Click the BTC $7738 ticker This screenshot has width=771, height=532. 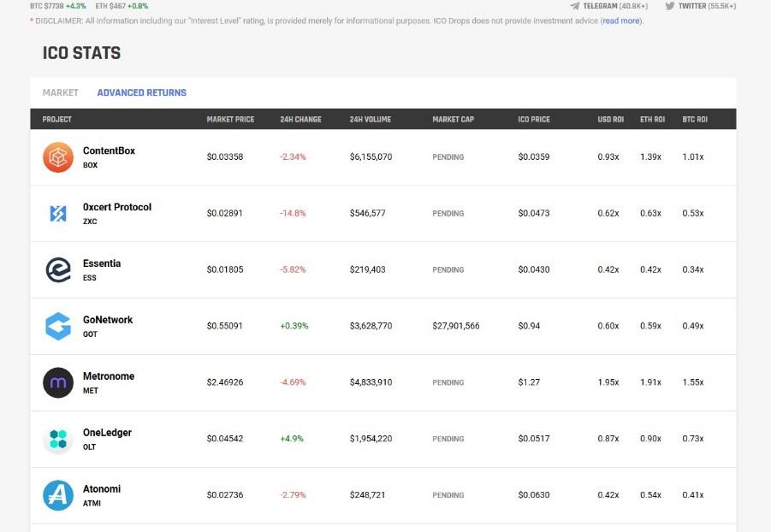(x=58, y=6)
